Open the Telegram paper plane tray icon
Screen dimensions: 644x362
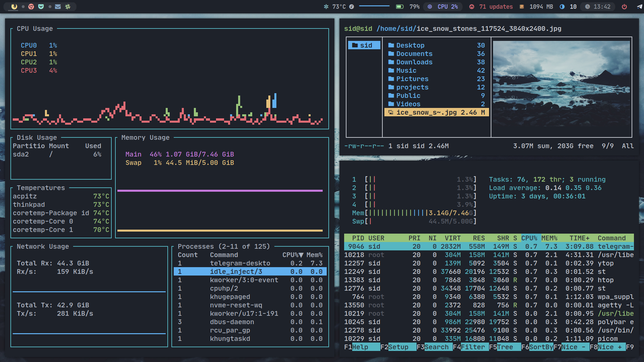point(639,7)
